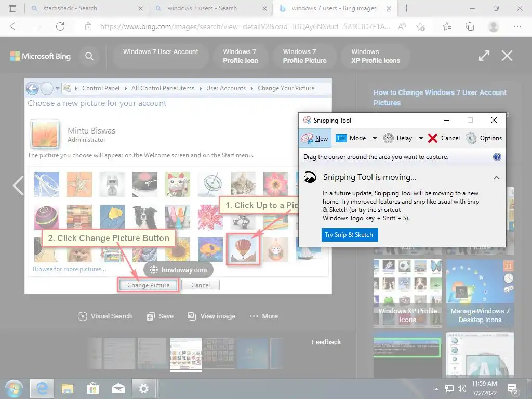The height and width of the screenshot is (399, 532).
Task: Open Snipping Tool Options gear
Action: click(x=484, y=138)
